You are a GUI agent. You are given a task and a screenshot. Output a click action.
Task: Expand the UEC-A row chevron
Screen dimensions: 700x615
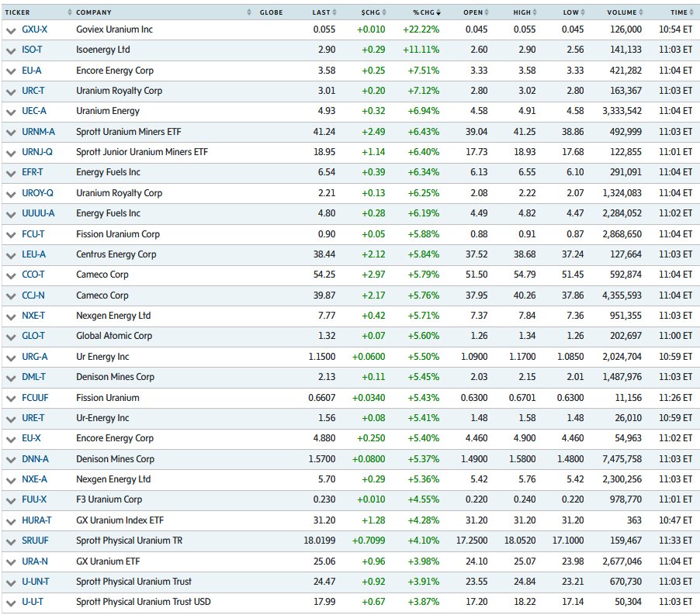11,112
